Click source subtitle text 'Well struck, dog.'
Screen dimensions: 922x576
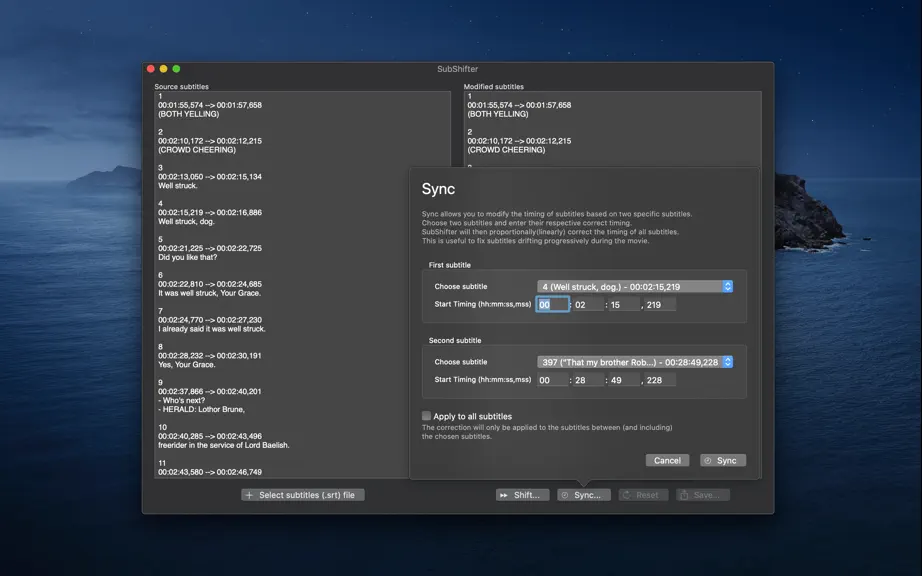pos(186,222)
